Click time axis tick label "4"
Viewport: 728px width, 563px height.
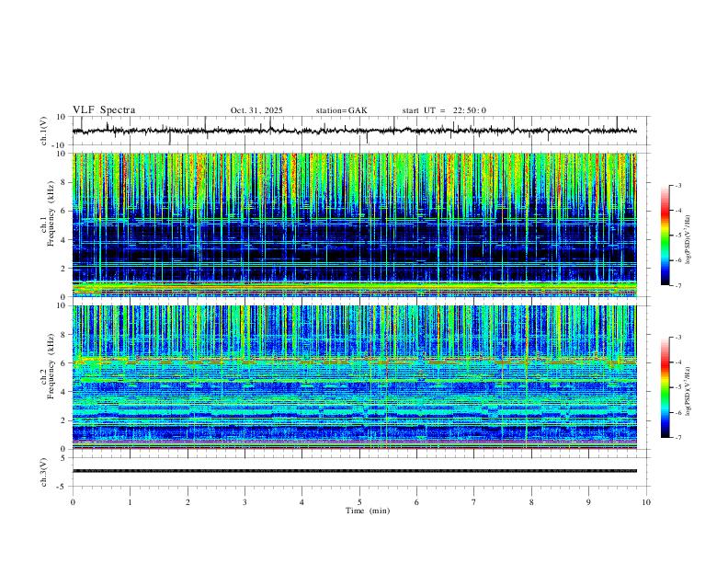click(301, 502)
